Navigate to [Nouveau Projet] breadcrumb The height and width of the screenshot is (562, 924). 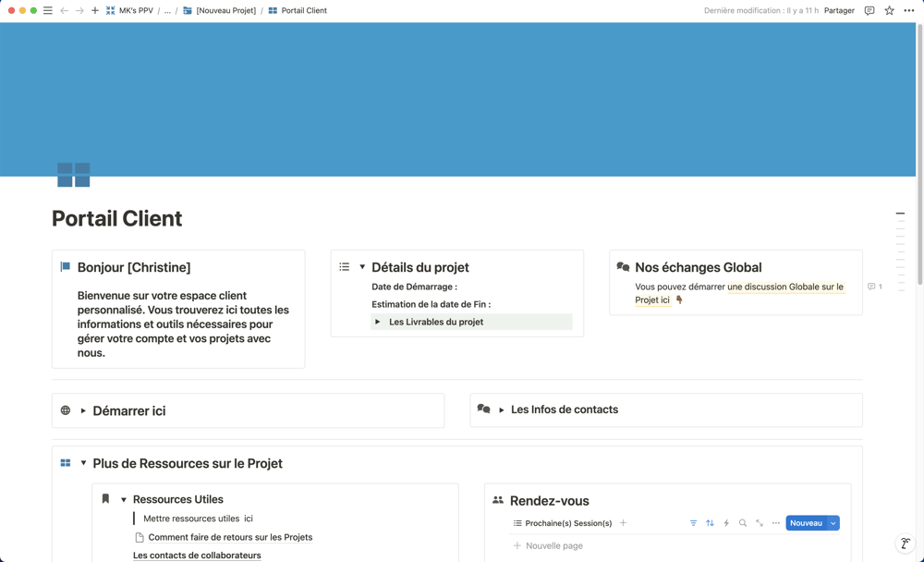click(225, 10)
